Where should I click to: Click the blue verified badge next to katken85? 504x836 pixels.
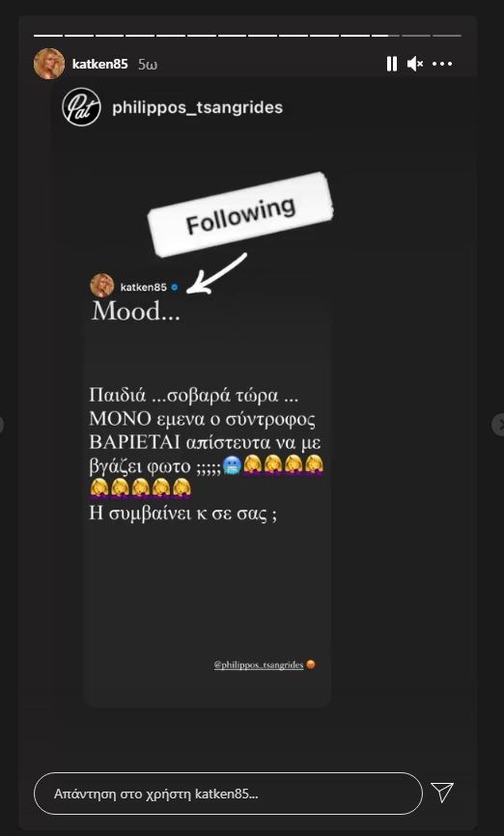175,288
